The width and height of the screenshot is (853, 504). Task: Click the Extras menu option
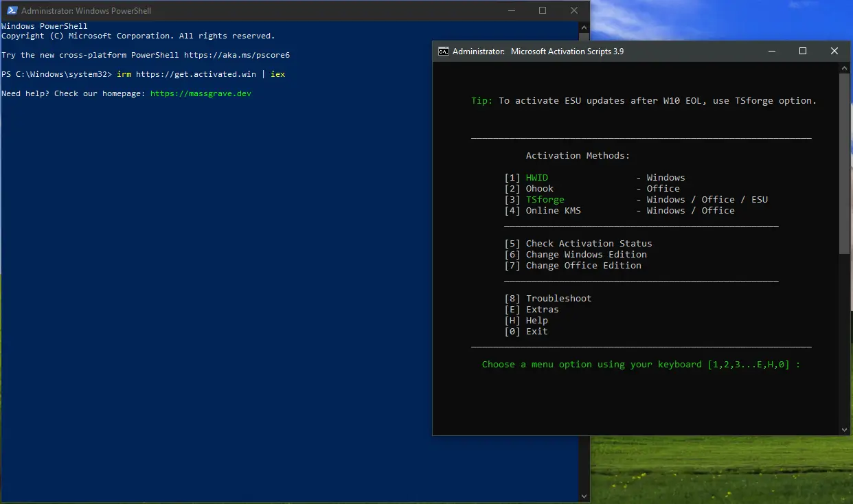click(541, 310)
